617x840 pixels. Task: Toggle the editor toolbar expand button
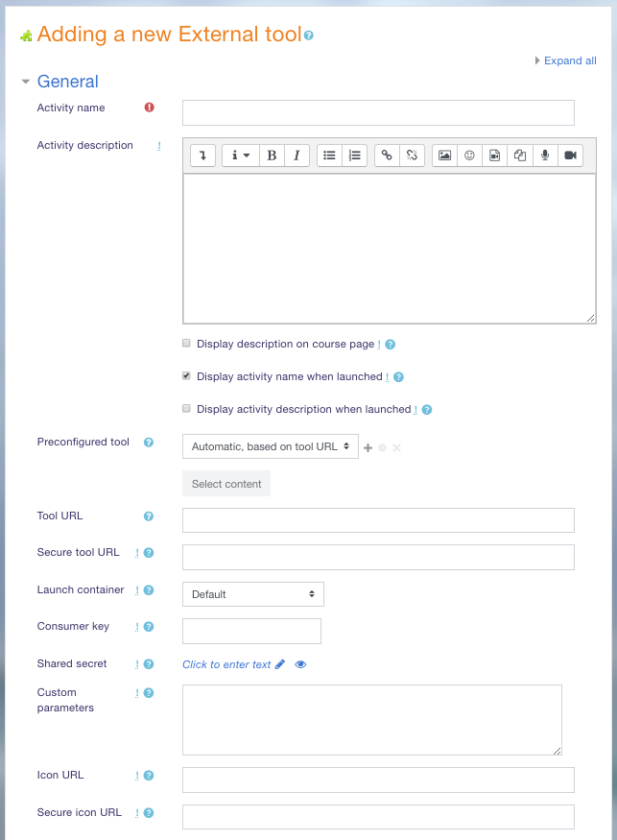[x=203, y=156]
